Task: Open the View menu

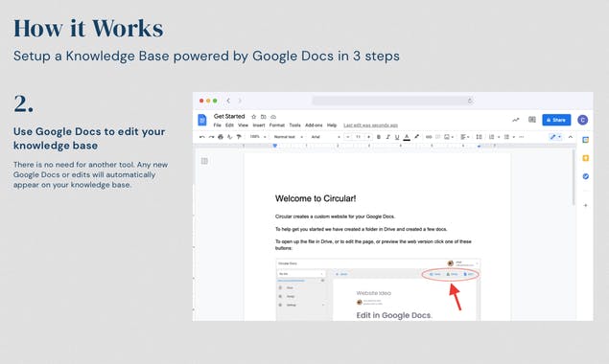Action: point(244,125)
